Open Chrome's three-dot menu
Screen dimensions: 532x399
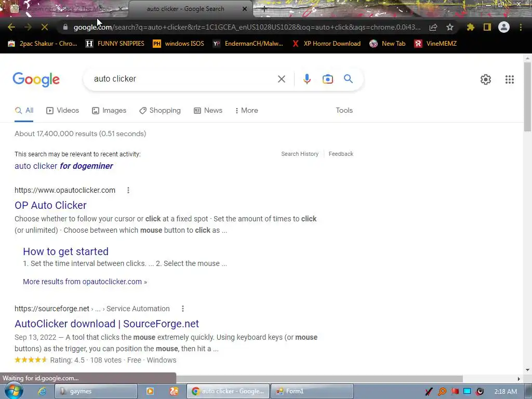pyautogui.click(x=521, y=27)
